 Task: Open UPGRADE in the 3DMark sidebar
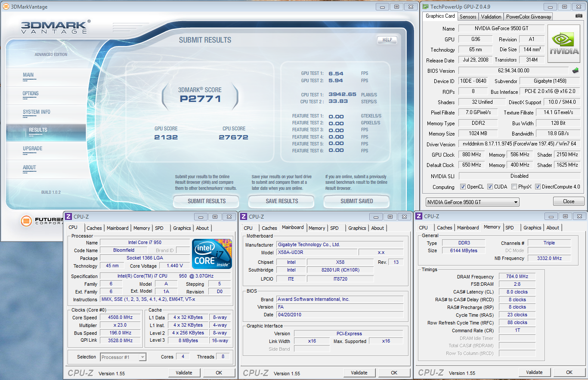tap(33, 148)
